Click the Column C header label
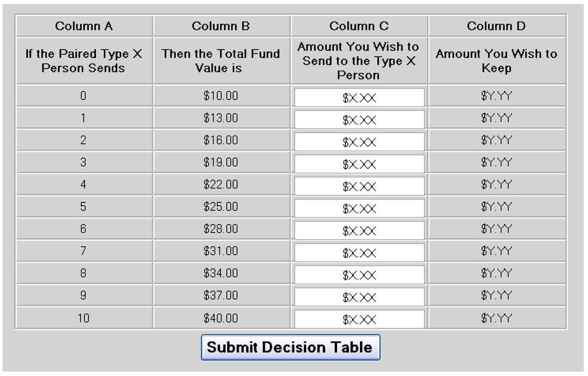 [359, 26]
